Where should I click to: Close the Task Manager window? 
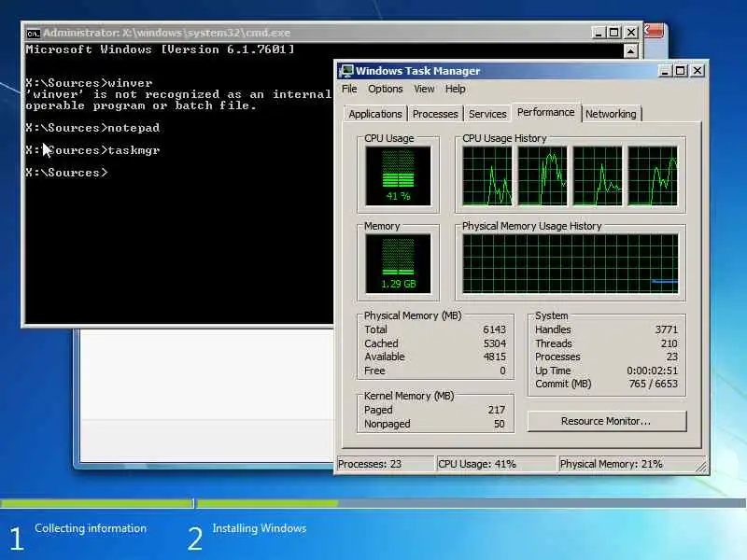pos(697,71)
